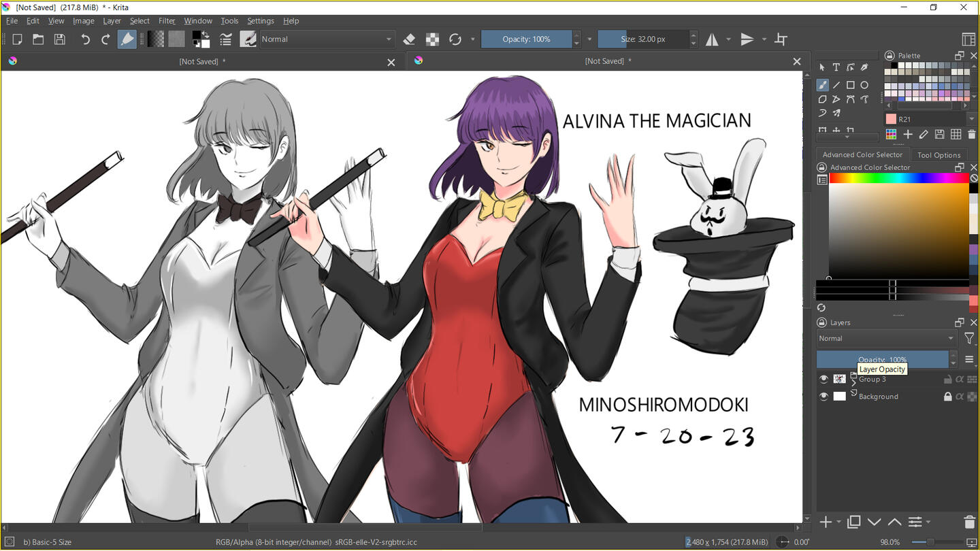Select the Rectangle shape tool
The image size is (980, 551).
[x=850, y=85]
